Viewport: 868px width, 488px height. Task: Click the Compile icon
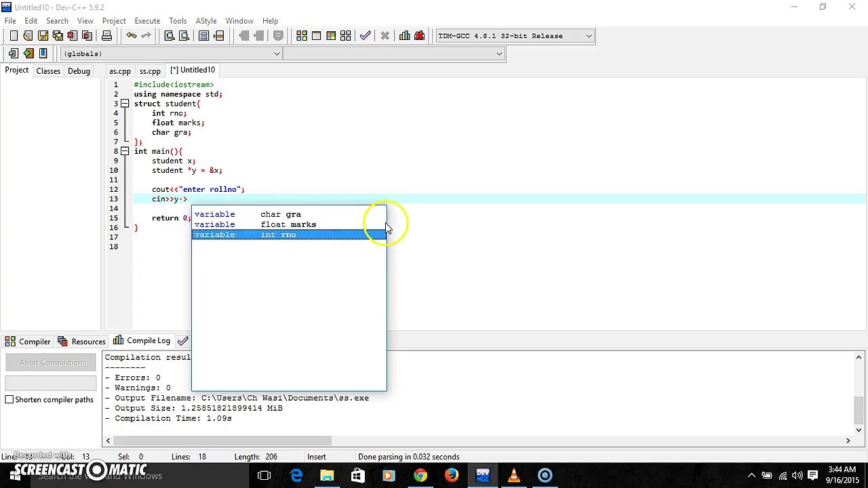302,36
